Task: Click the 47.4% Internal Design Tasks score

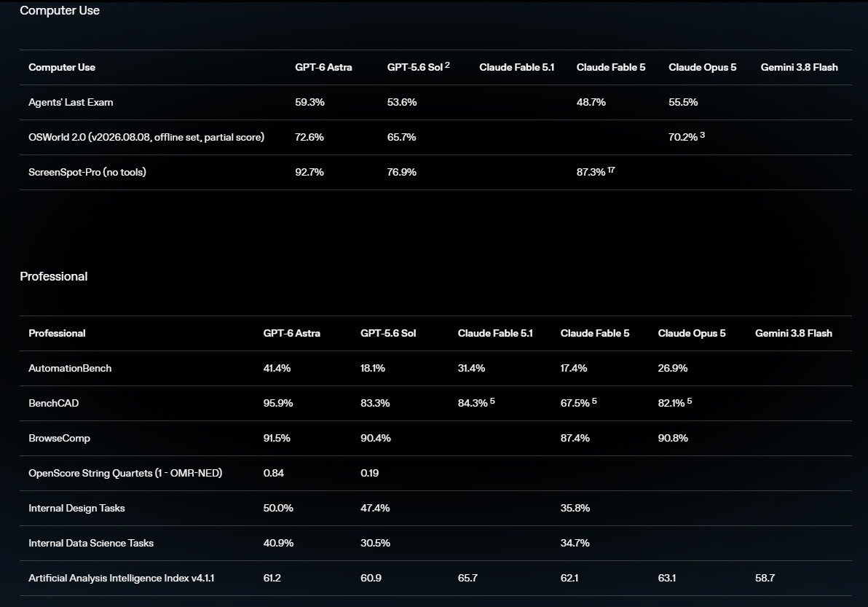Action: pos(375,508)
